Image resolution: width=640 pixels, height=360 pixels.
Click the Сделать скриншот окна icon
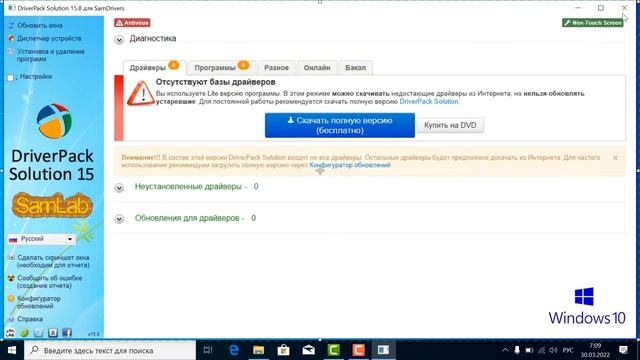point(11,258)
